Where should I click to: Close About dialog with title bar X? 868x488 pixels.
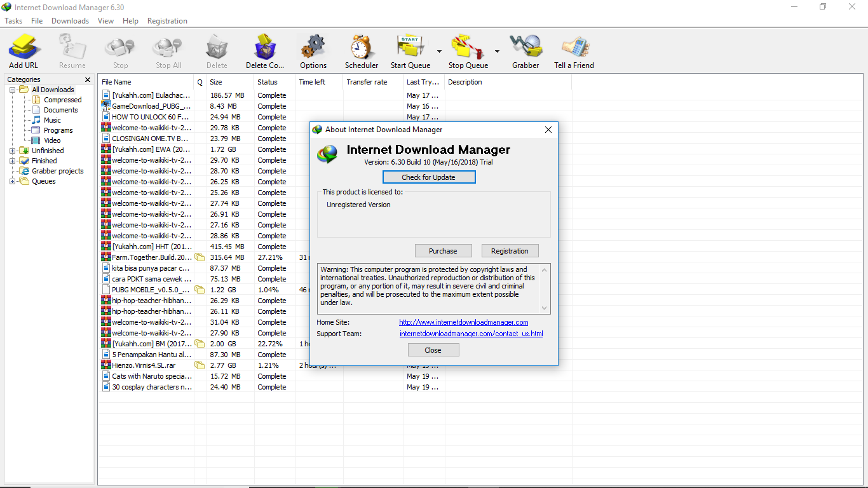click(548, 130)
